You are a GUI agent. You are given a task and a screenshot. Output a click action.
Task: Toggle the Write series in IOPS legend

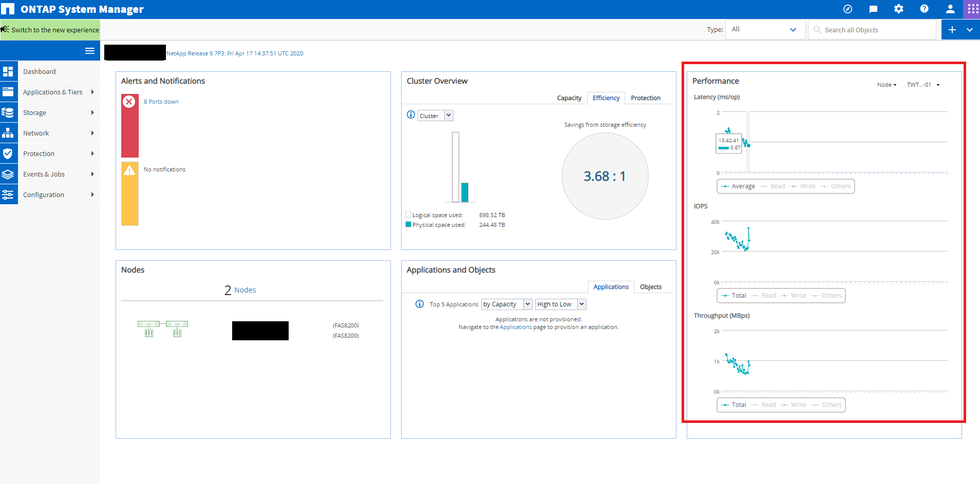point(798,296)
